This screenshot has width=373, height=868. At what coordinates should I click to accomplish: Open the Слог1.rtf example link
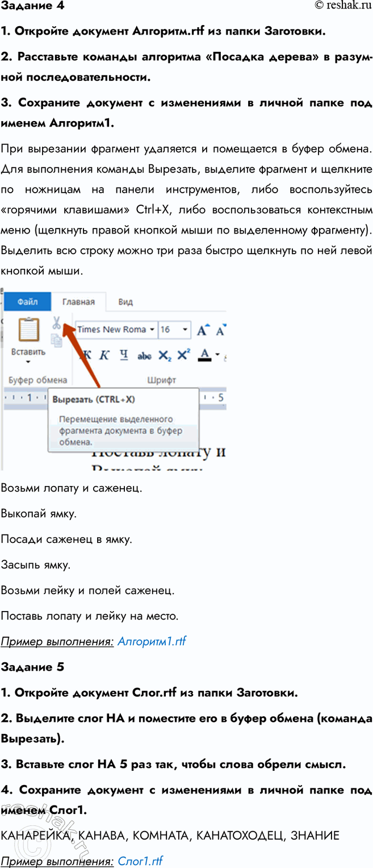[140, 861]
